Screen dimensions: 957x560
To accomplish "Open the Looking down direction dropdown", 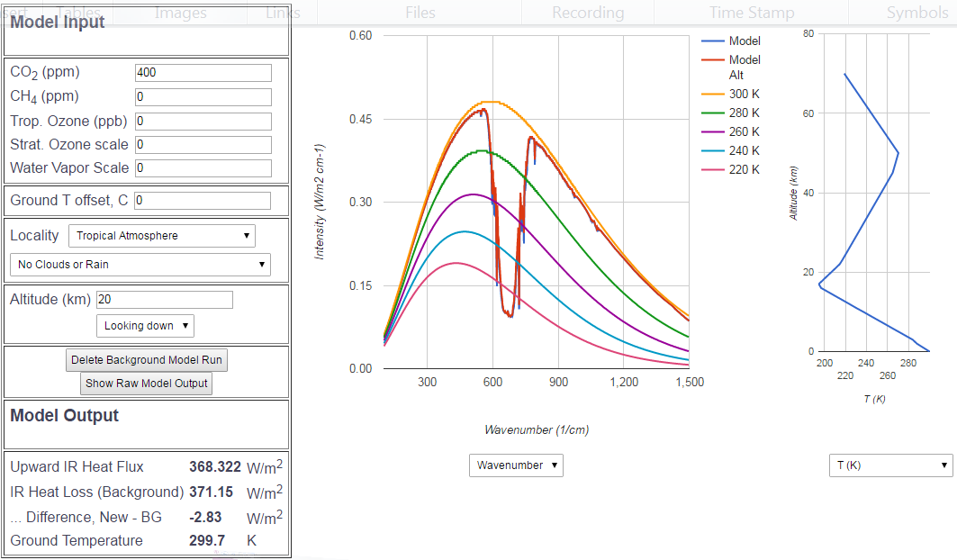I will point(145,326).
